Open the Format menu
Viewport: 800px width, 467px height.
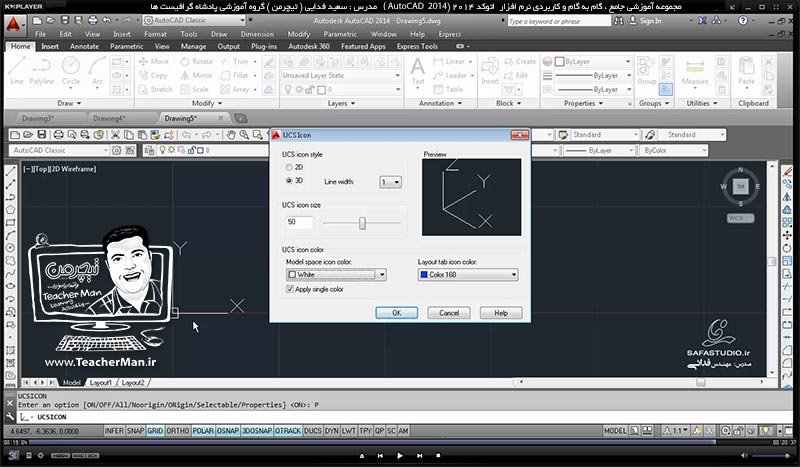pos(156,34)
